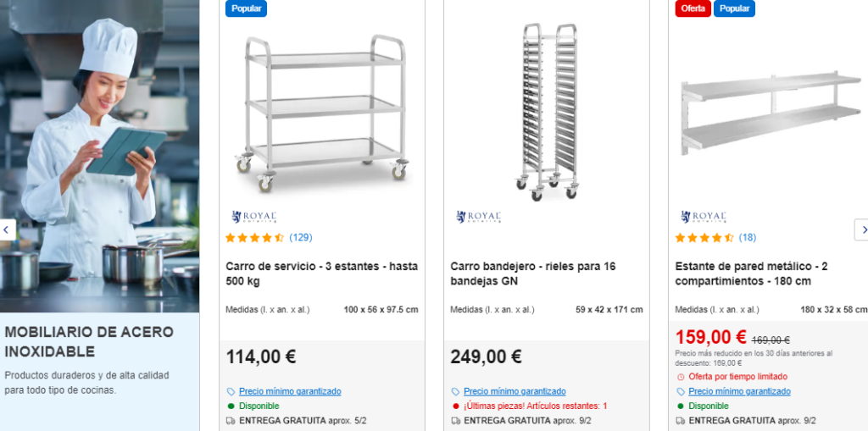Click Royal Catering logo on wall shelf card
868x431 pixels.
tap(704, 217)
